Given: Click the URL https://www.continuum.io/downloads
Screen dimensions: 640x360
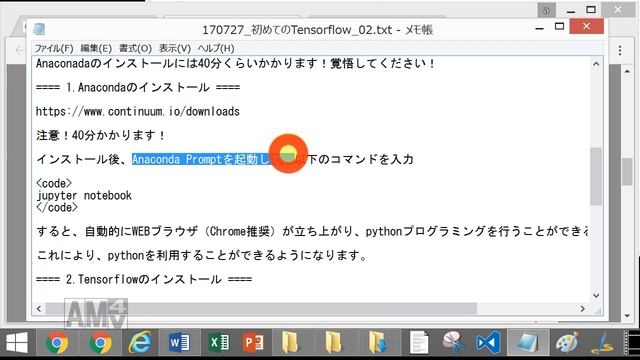Looking at the screenshot, I should point(138,111).
